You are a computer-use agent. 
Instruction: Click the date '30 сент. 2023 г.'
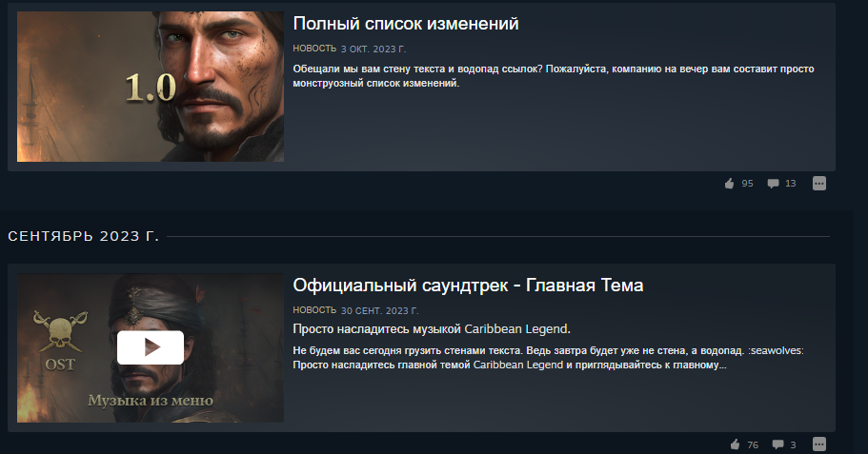[x=380, y=311]
